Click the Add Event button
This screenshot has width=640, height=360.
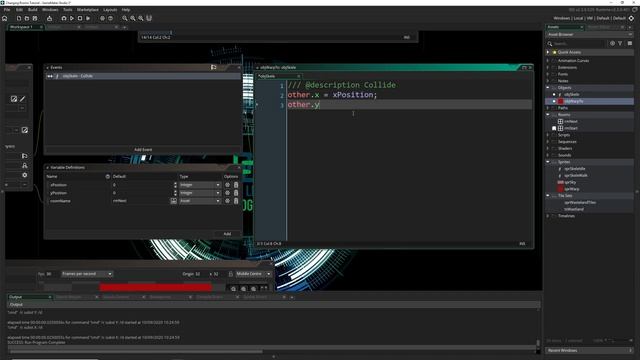click(143, 150)
